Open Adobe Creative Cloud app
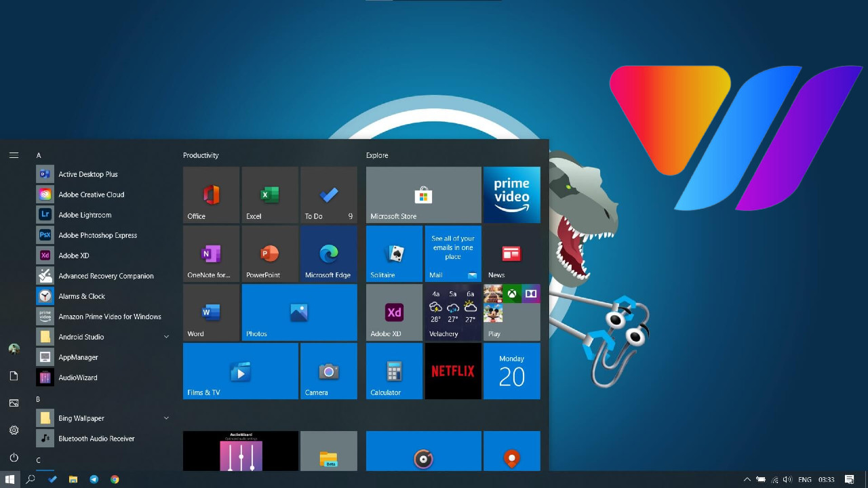Viewport: 868px width, 488px height. tap(103, 195)
